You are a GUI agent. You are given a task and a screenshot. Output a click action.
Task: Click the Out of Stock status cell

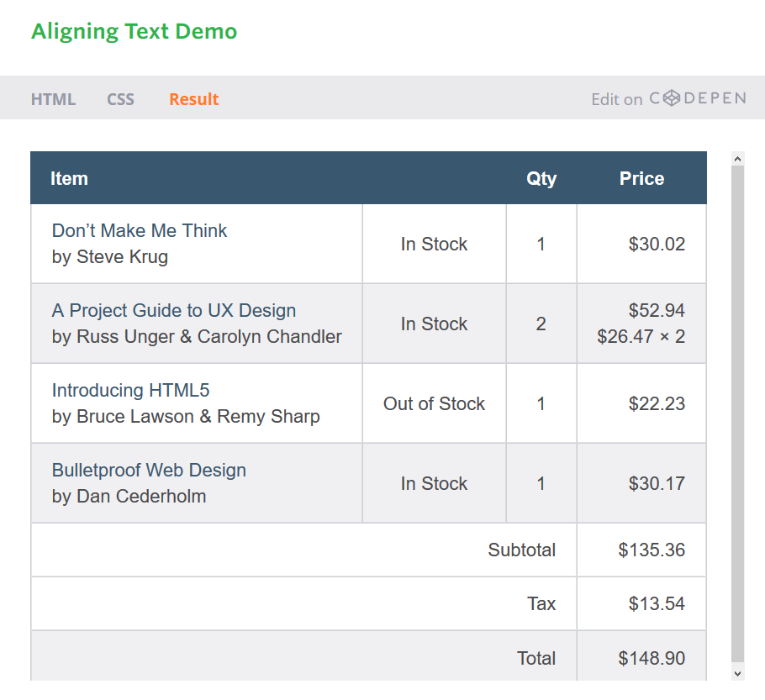[x=435, y=403]
